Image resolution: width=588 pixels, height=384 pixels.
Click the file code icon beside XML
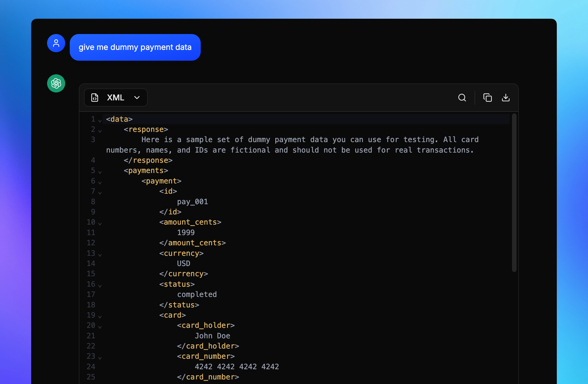(95, 98)
